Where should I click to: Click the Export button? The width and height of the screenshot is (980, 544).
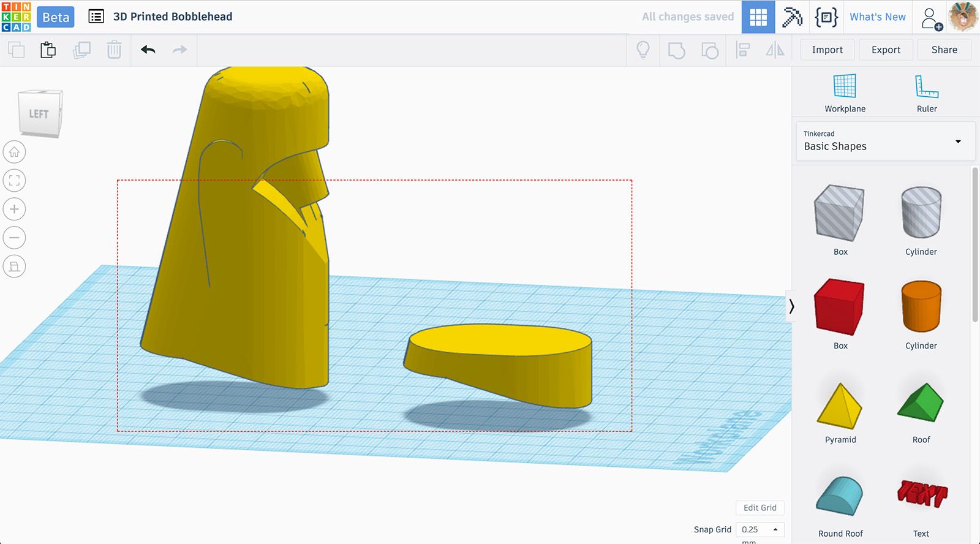pos(886,50)
